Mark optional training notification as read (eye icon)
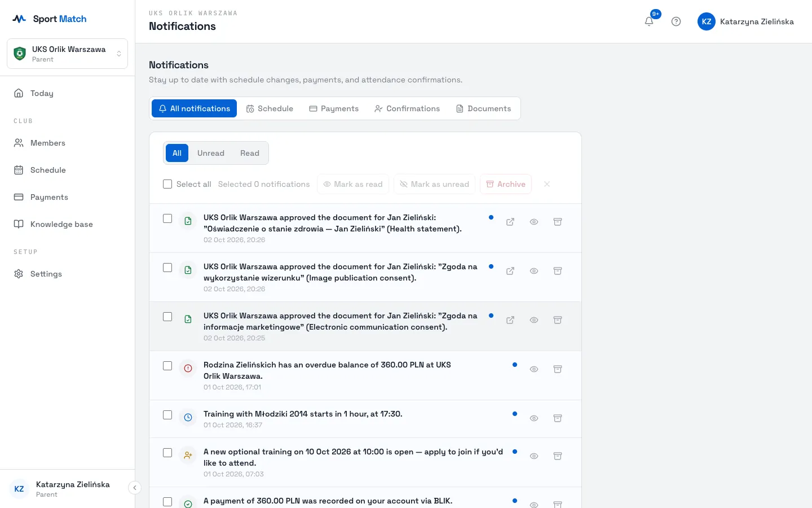The width and height of the screenshot is (812, 508). click(534, 456)
